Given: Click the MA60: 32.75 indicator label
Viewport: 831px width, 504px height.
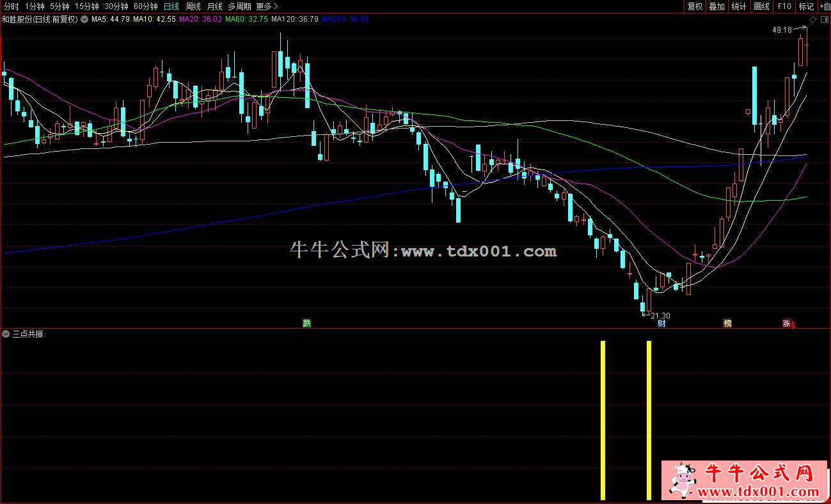Looking at the screenshot, I should (247, 19).
